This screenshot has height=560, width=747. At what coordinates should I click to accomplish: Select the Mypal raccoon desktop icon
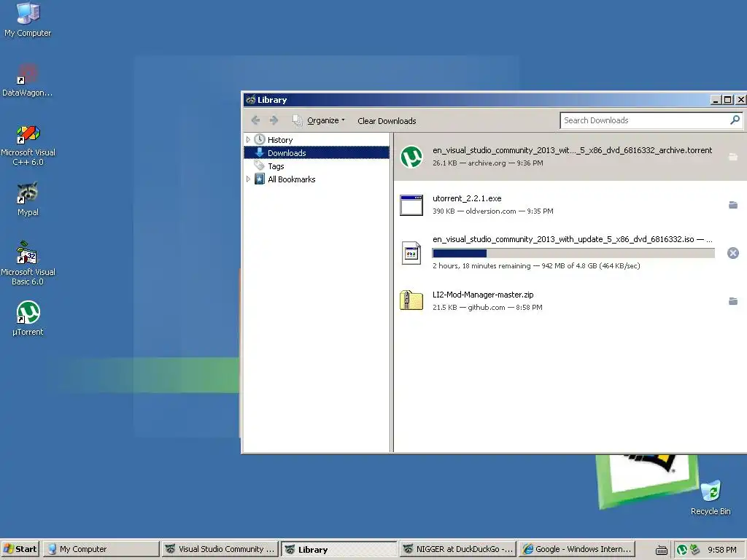tap(28, 200)
